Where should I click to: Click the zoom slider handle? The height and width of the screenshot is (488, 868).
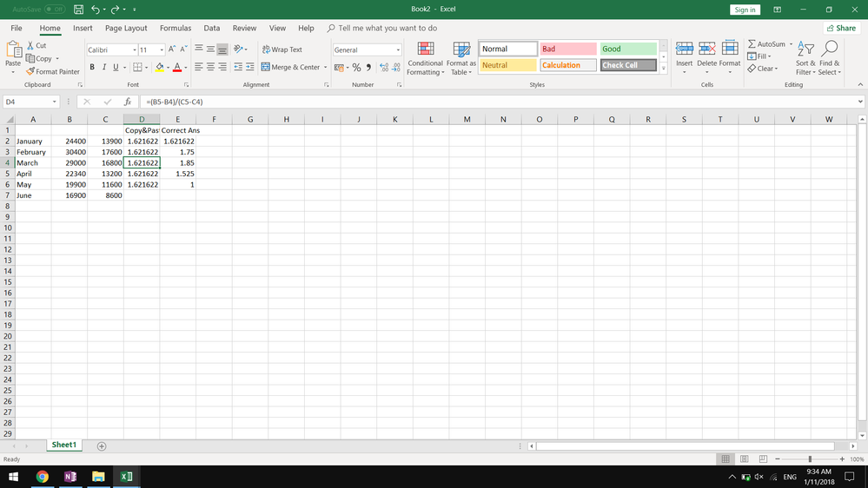(810, 459)
